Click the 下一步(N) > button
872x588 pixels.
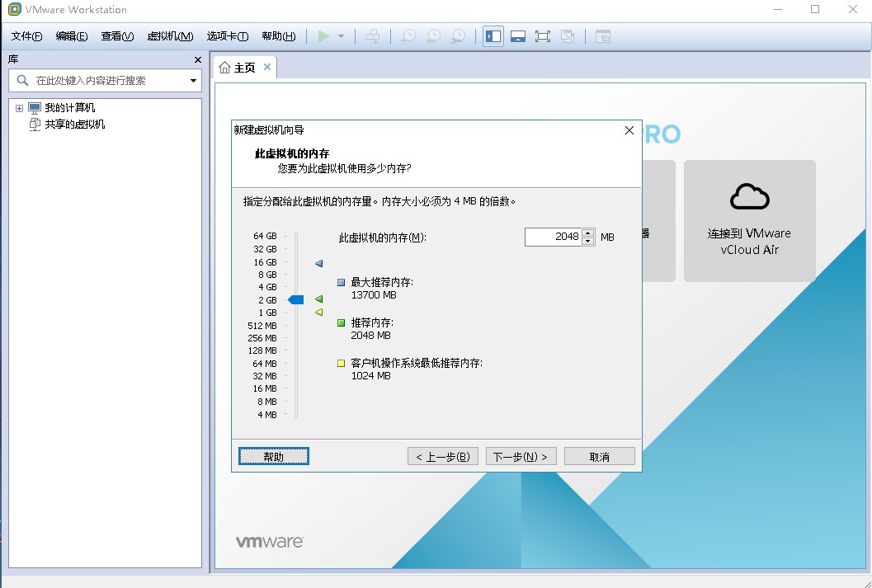pos(521,456)
